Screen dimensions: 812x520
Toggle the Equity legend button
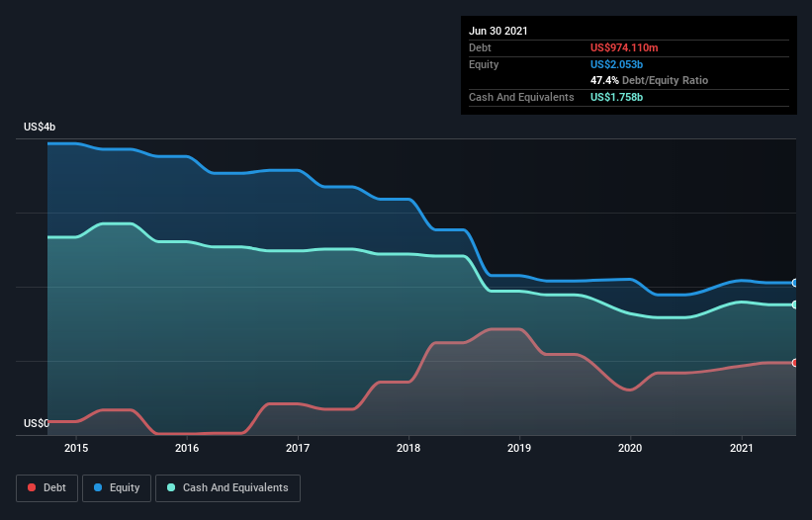click(117, 488)
